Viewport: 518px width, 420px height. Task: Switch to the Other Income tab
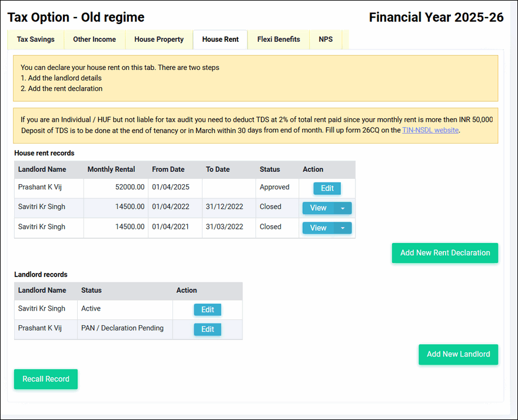94,39
